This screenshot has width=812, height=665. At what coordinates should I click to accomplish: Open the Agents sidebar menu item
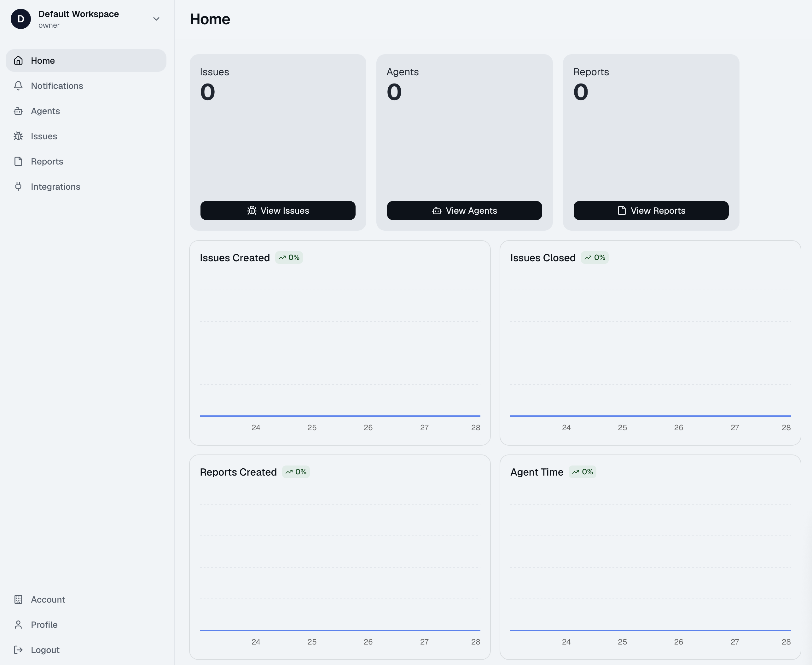(x=86, y=111)
